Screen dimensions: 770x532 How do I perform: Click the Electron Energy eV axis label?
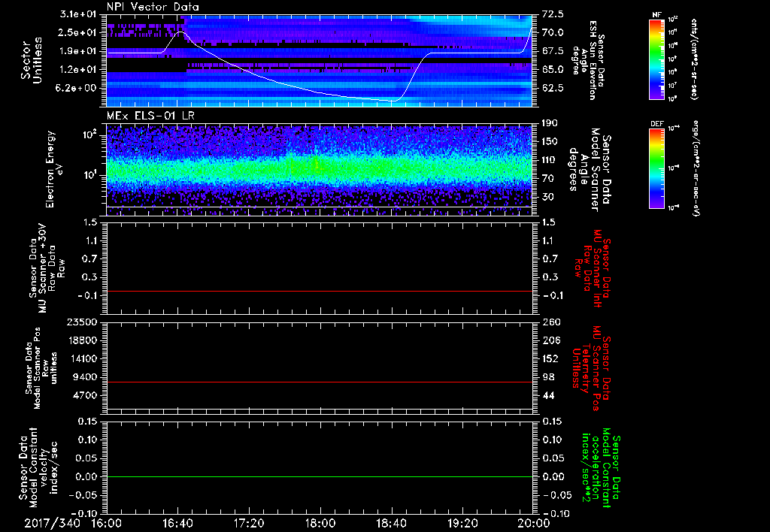coord(55,169)
